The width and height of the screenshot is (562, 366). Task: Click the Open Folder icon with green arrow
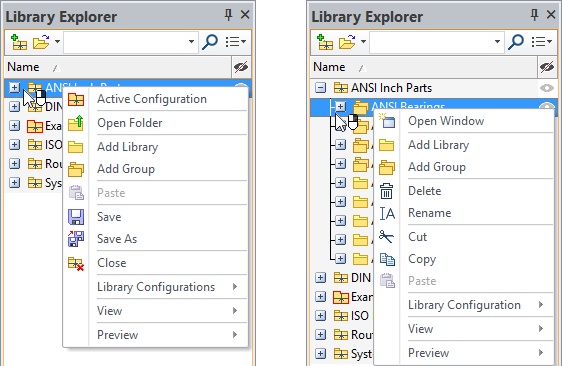(76, 123)
